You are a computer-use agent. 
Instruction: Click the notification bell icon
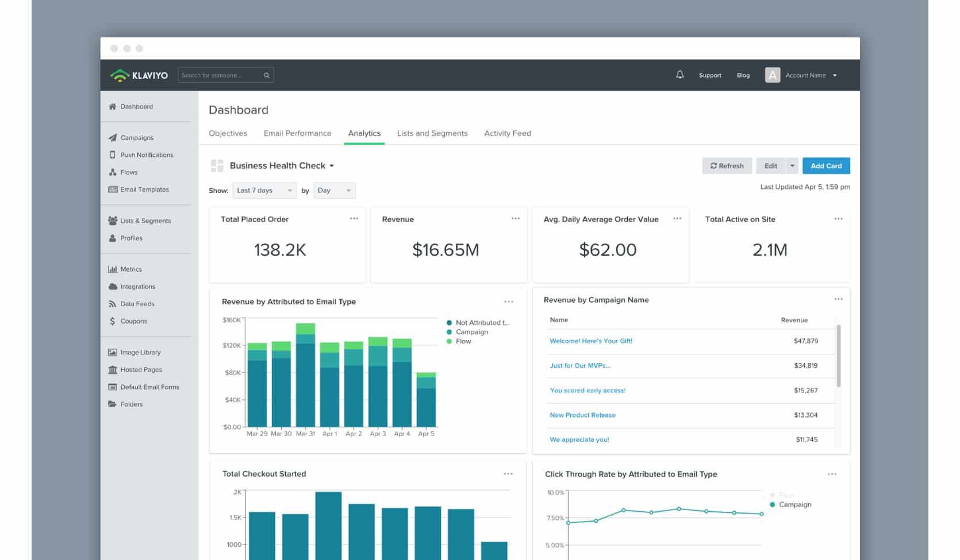tap(679, 75)
